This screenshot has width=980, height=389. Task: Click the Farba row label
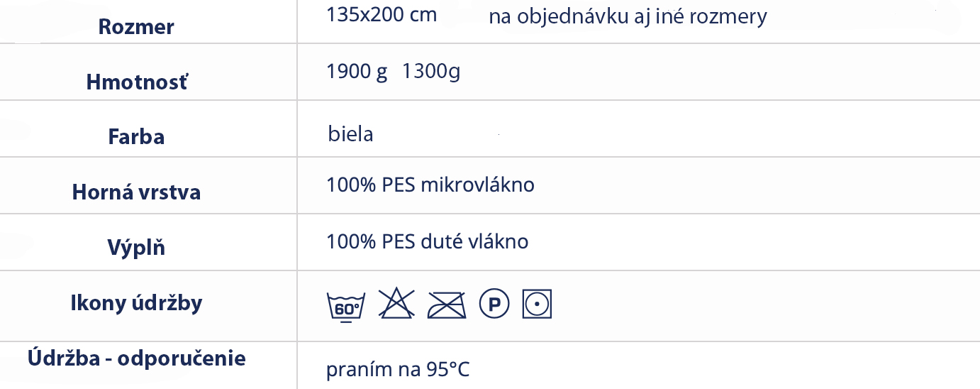(136, 136)
